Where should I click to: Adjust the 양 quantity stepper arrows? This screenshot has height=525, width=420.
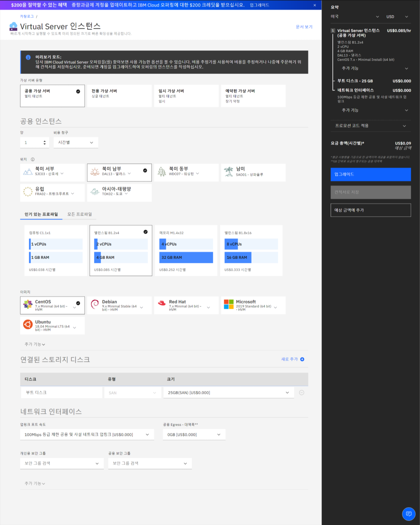point(44,142)
